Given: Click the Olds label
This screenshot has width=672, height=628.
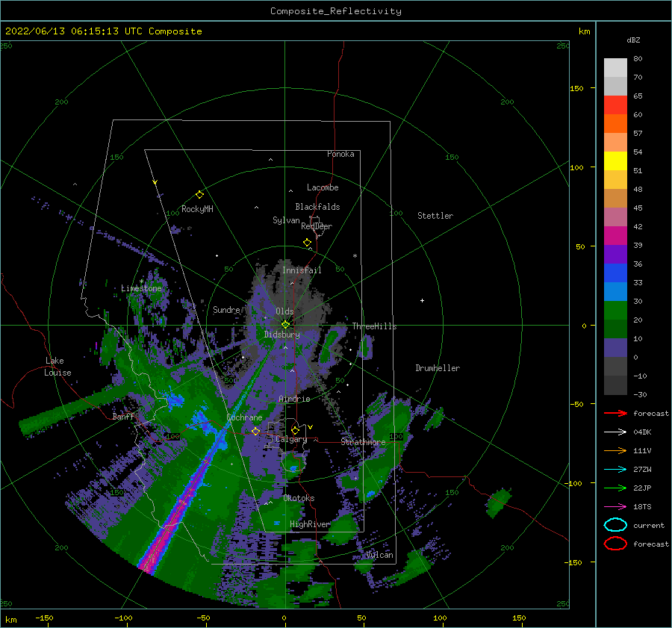Looking at the screenshot, I should coord(284,311).
